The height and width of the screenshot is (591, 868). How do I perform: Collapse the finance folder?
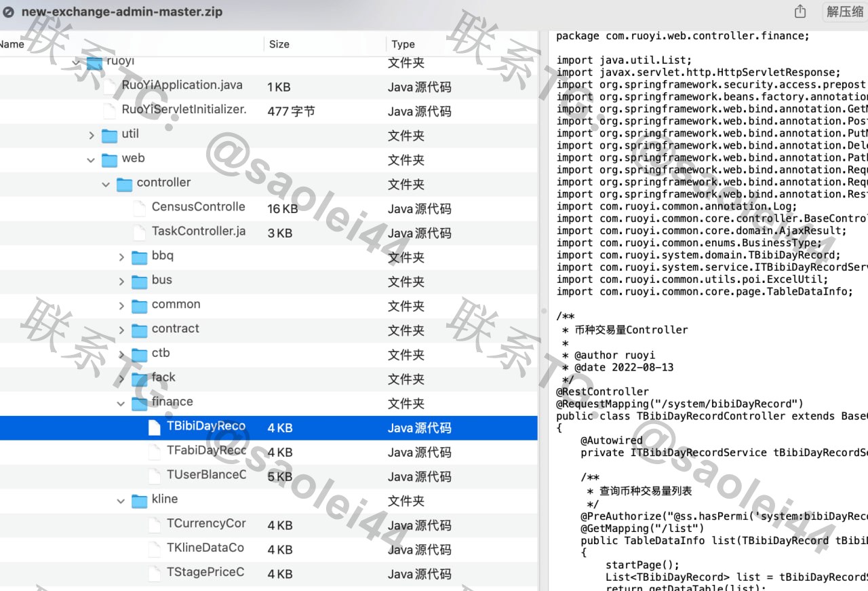click(x=121, y=404)
